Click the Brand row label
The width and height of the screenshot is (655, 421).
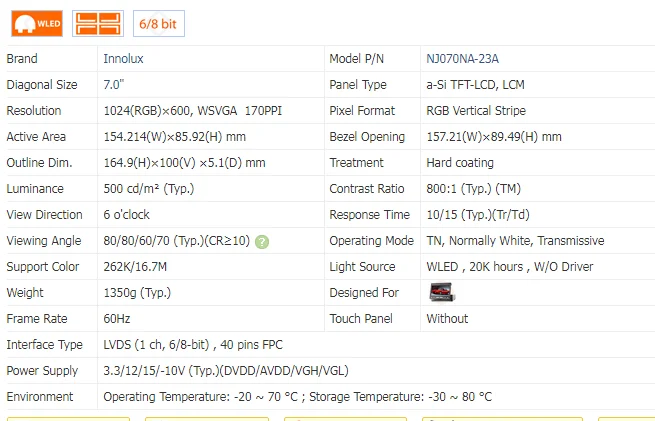tap(22, 59)
